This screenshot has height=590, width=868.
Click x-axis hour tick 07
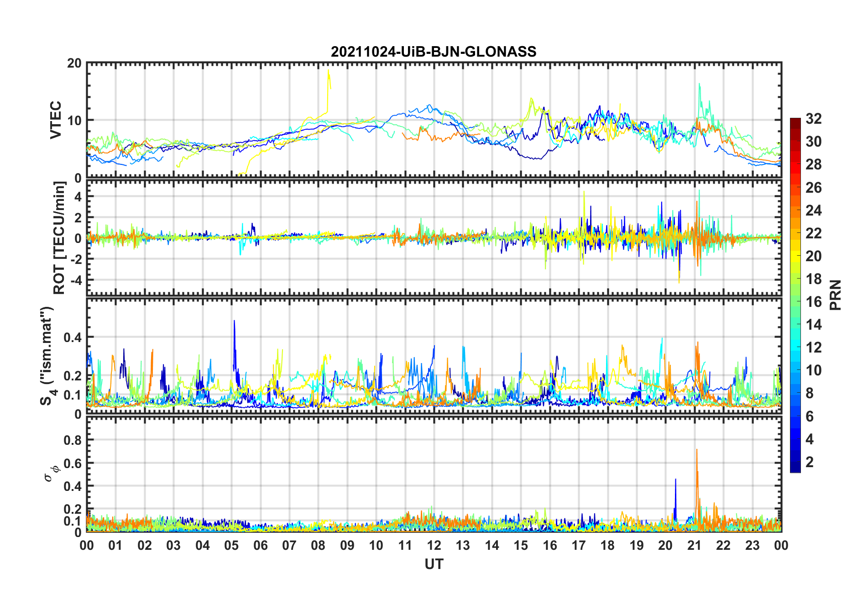pos(289,545)
